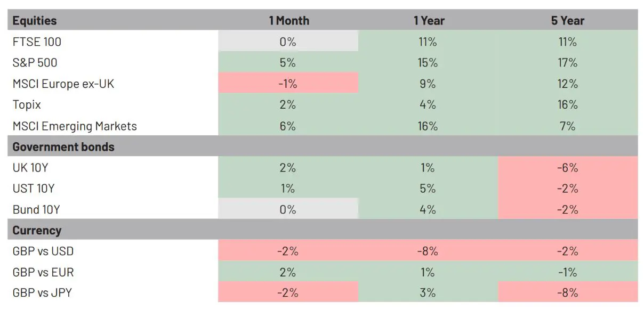Click the UK 10Y 5 Year value
644x310 pixels.
pyautogui.click(x=568, y=168)
